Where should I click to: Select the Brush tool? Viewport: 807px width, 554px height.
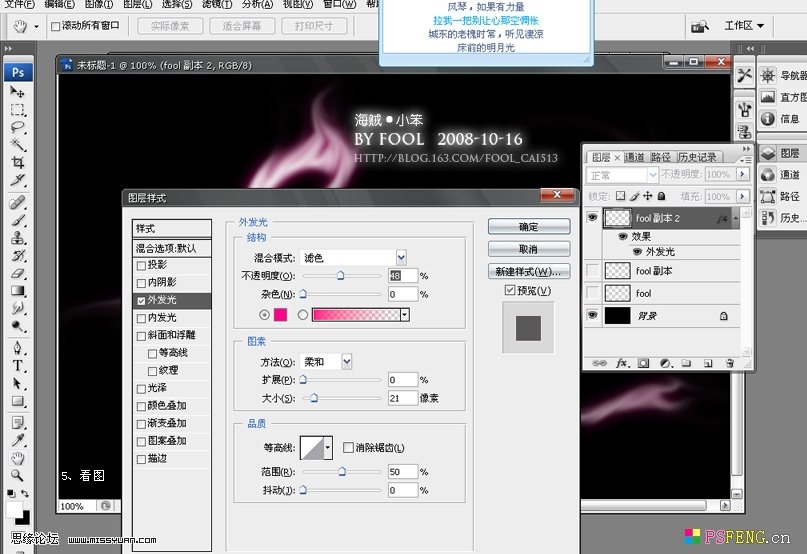tap(17, 220)
